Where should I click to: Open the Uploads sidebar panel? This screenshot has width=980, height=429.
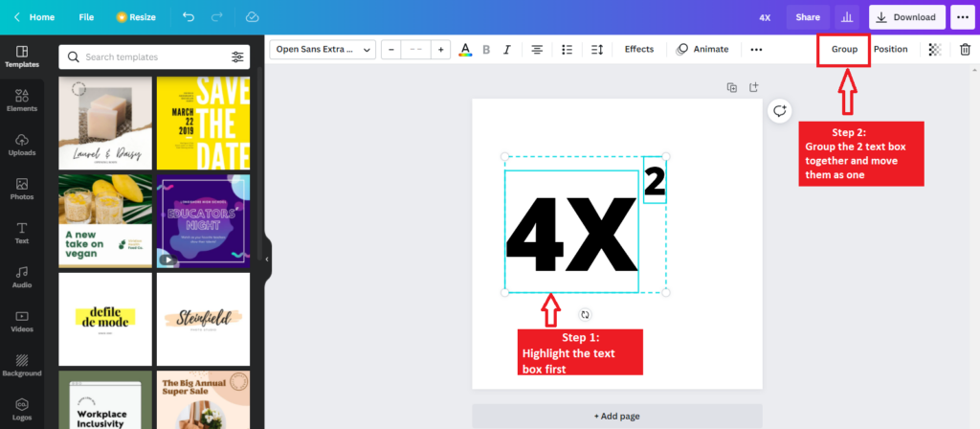pos(22,146)
